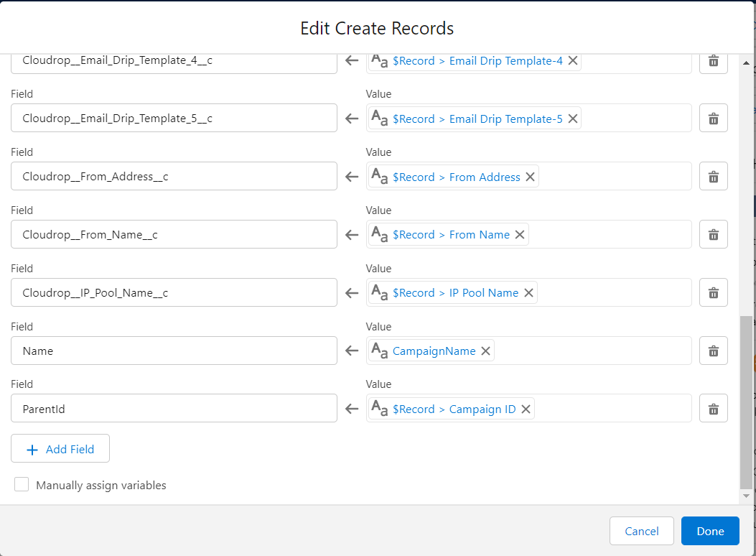Click the $Record > From Name pill

tap(449, 235)
